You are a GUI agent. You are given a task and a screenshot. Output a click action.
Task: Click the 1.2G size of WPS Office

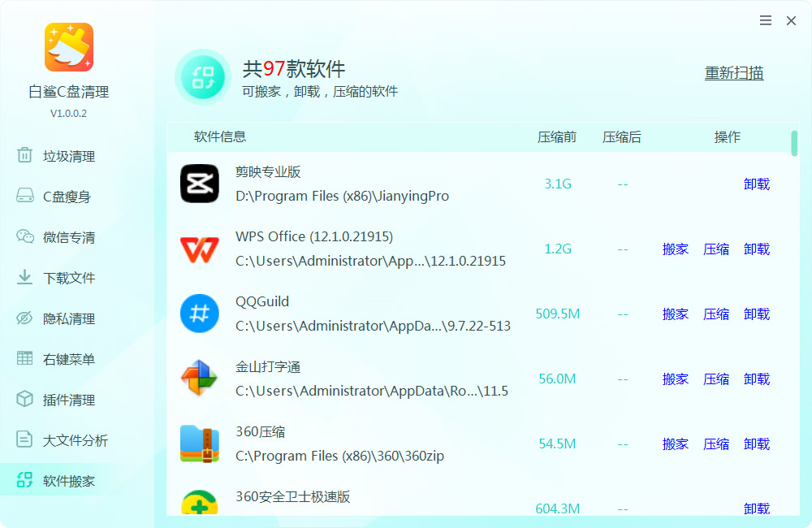tap(558, 249)
